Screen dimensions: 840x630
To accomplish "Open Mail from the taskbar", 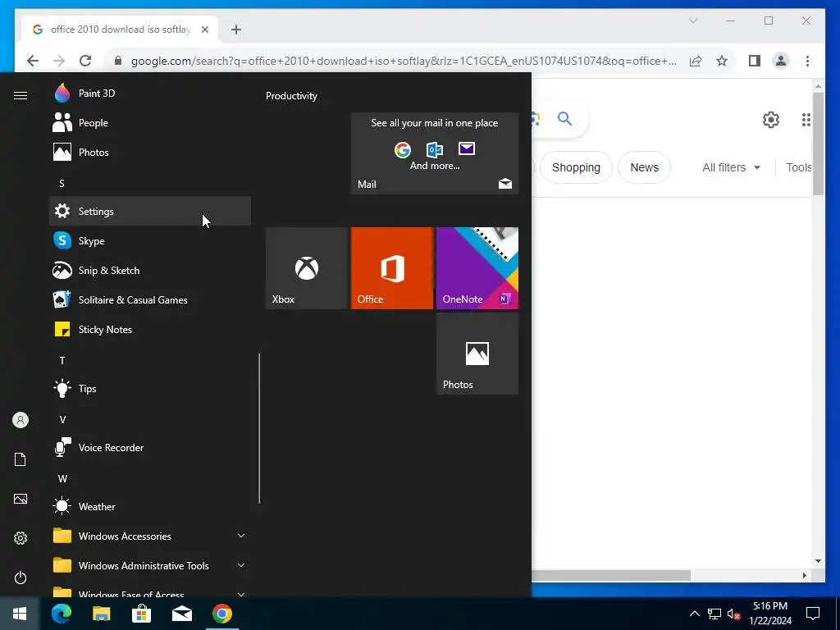I will pos(181,614).
